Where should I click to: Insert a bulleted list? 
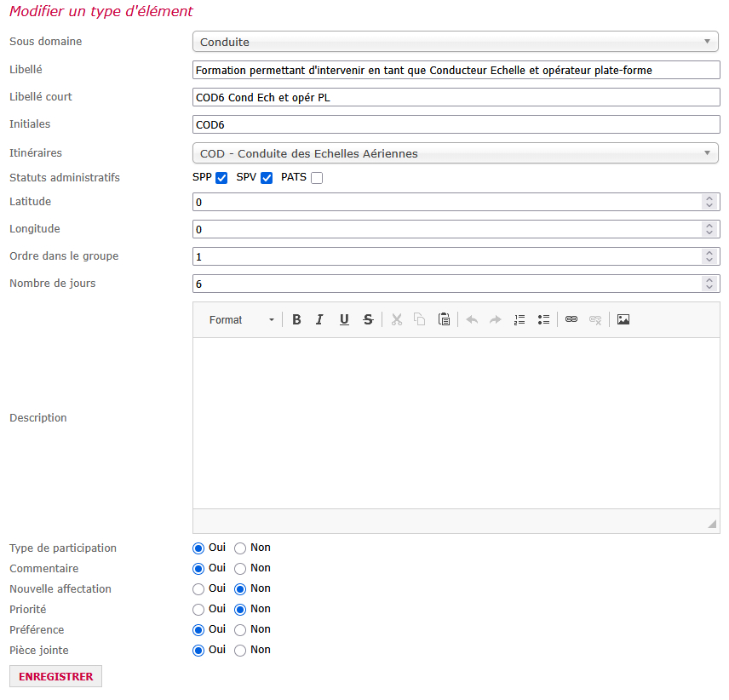pos(543,320)
